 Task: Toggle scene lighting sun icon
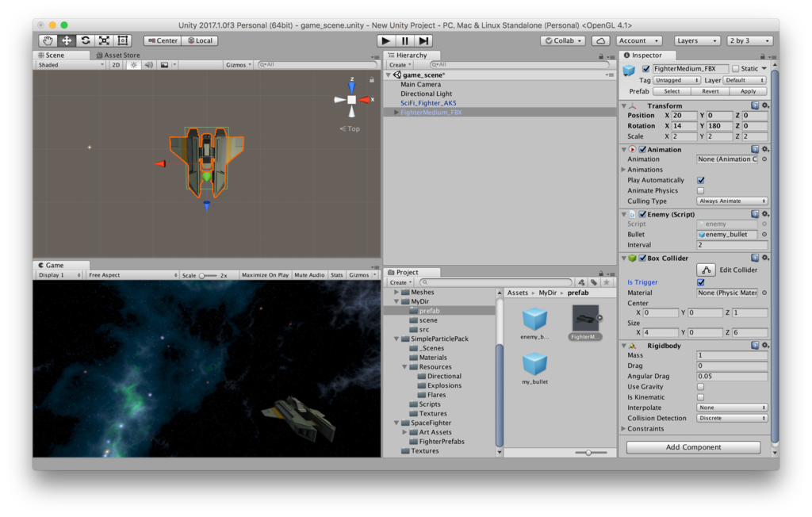click(133, 65)
